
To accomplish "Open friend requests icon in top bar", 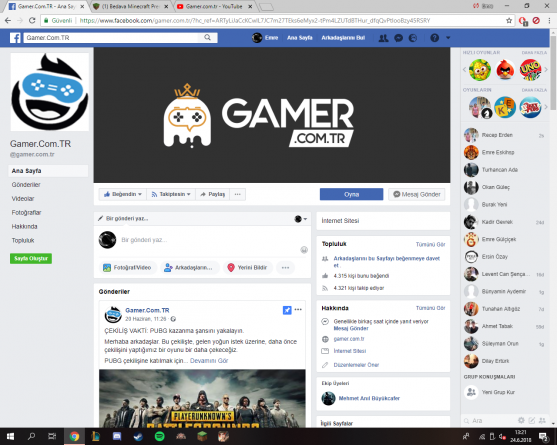I will pos(383,38).
